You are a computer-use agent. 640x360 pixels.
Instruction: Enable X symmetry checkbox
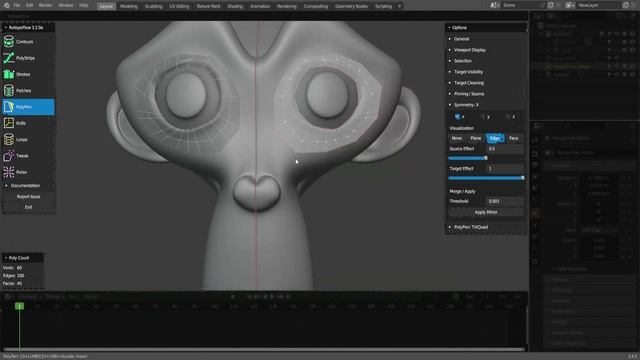click(458, 117)
